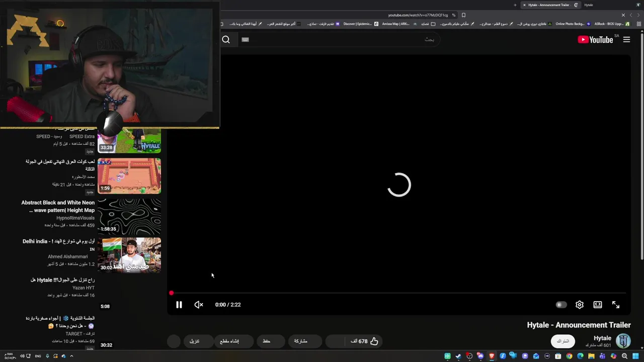644x362 pixels.
Task: Open File Explorer from the taskbar
Action: point(591,356)
